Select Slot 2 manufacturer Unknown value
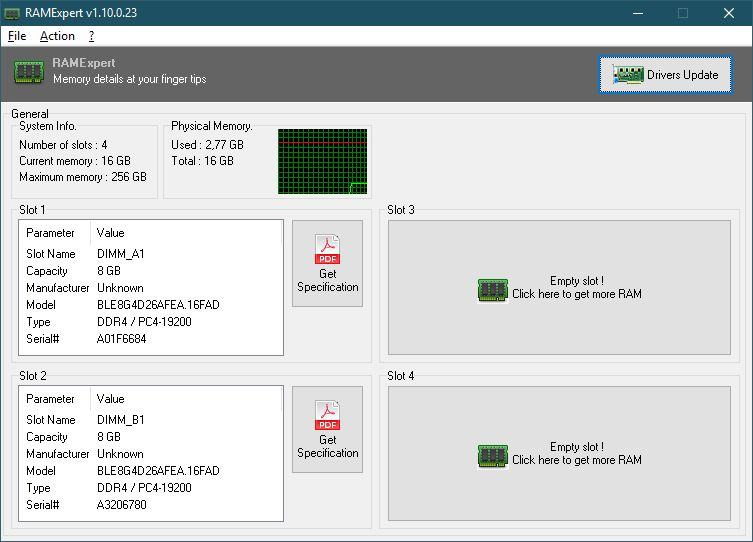This screenshot has width=753, height=542. point(120,454)
